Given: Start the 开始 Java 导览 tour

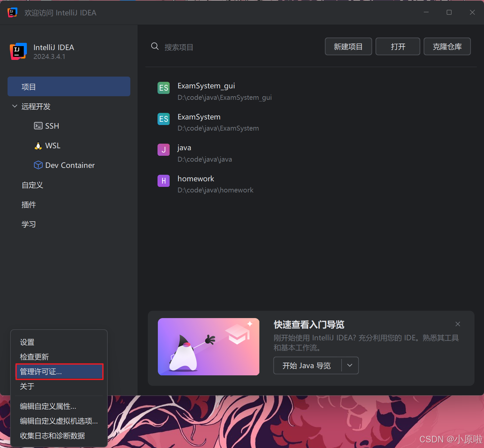Looking at the screenshot, I should pyautogui.click(x=307, y=365).
